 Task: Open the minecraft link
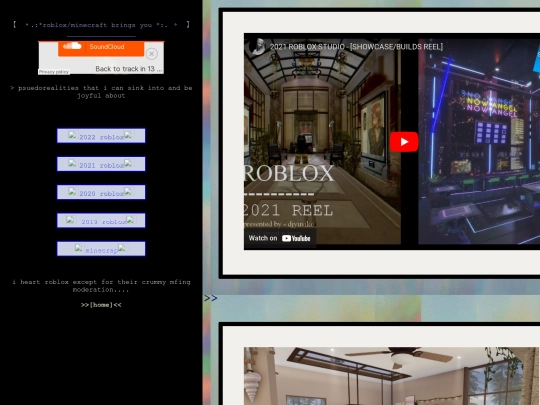point(101,249)
